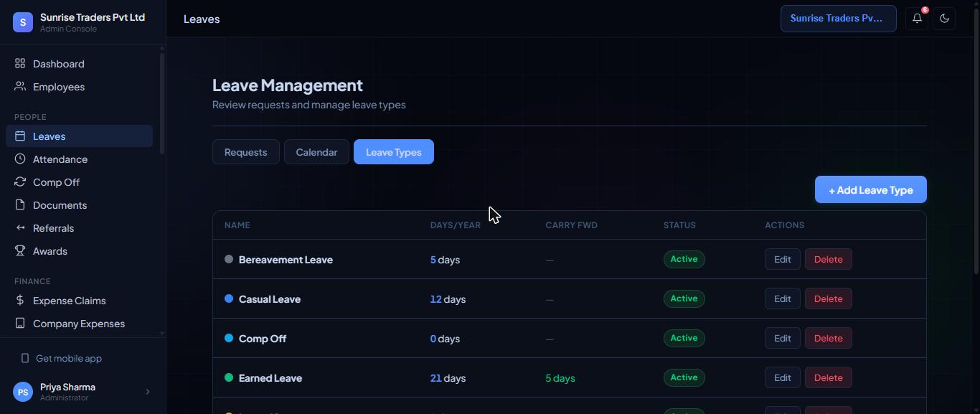This screenshot has height=414, width=980.
Task: Delete the Comp Off leave type
Action: pyautogui.click(x=829, y=338)
